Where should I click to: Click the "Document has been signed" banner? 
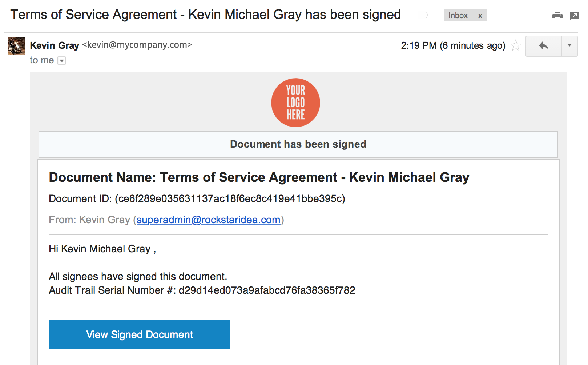click(298, 144)
